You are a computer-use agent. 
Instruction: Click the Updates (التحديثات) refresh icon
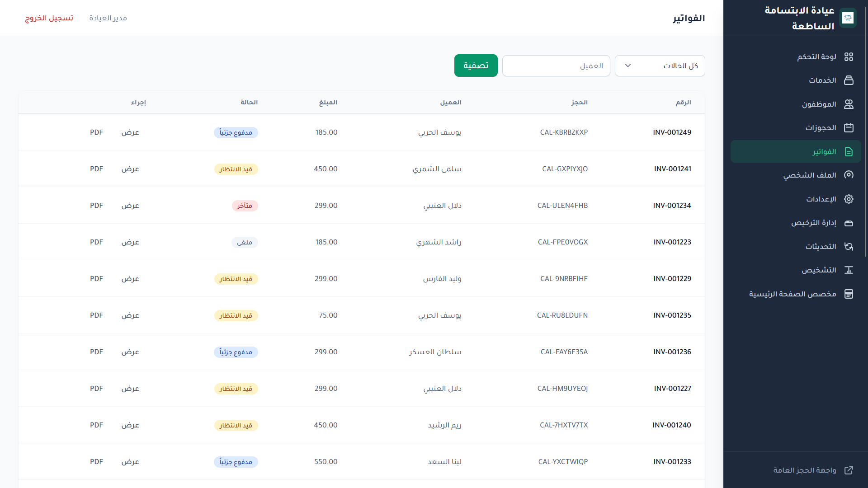849,247
